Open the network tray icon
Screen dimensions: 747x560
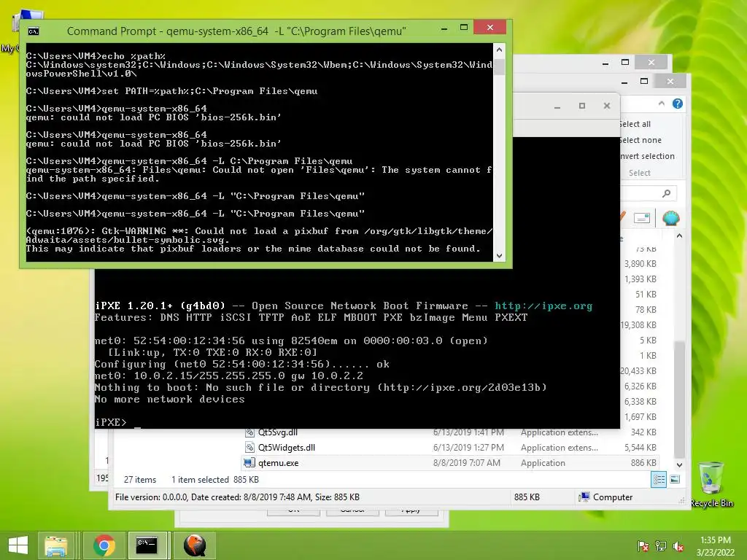click(661, 546)
